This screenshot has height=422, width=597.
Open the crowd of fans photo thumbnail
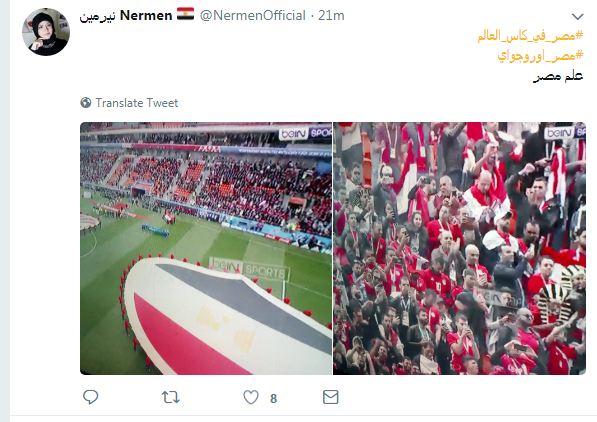point(460,248)
